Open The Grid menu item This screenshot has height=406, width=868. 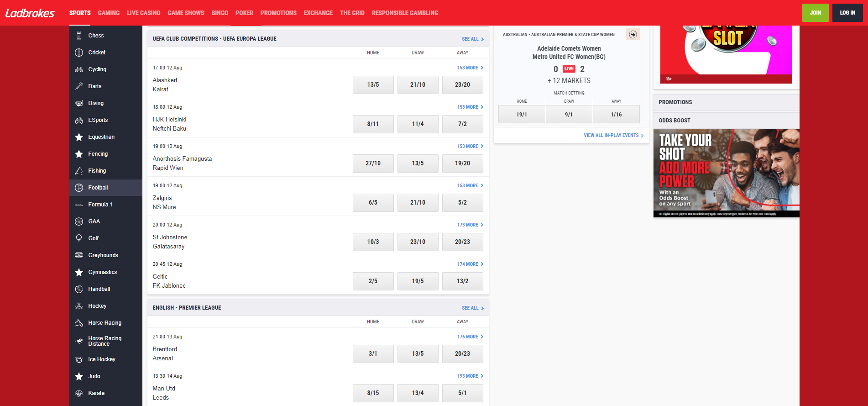[x=352, y=13]
